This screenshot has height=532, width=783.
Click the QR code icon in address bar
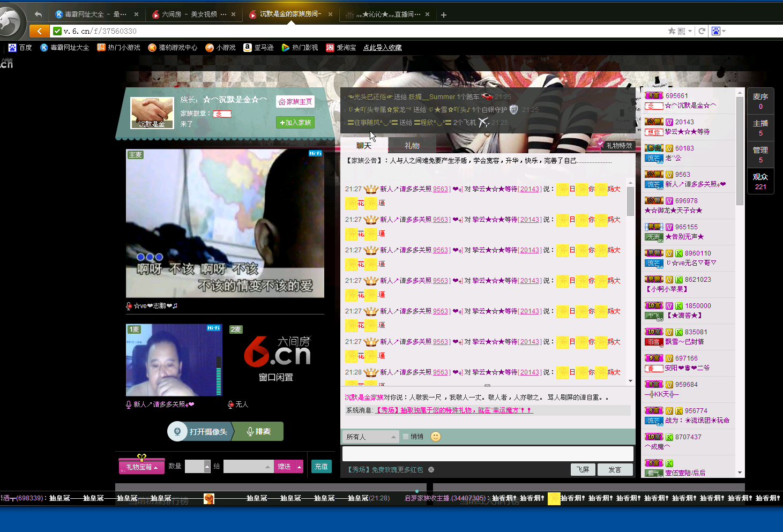coord(682,31)
